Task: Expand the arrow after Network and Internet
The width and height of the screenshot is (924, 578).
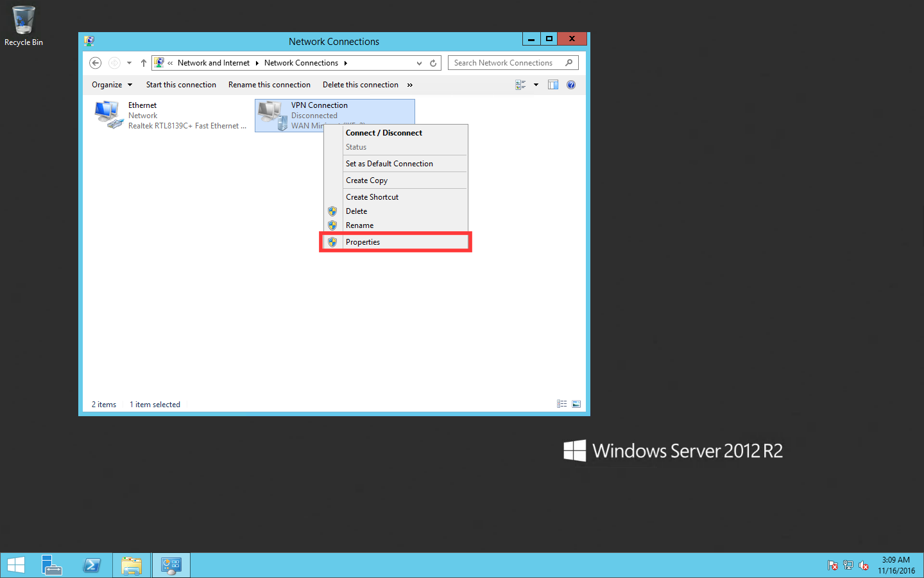Action: [x=257, y=63]
